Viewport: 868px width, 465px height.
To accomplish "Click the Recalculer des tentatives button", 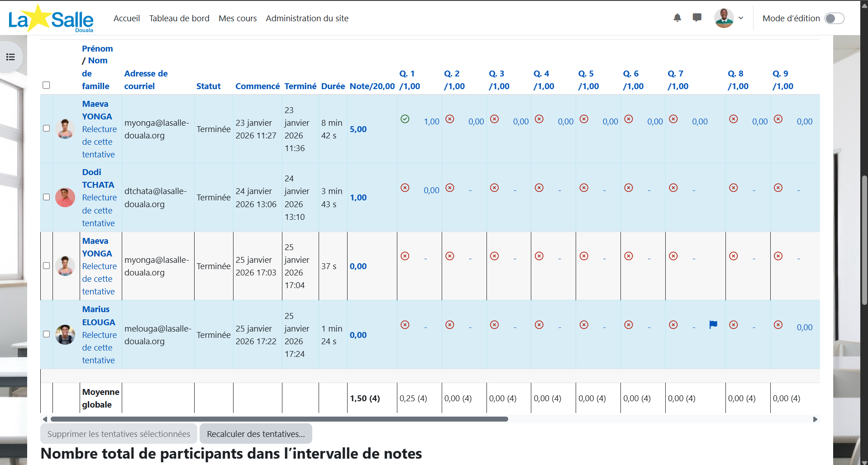I will (256, 434).
